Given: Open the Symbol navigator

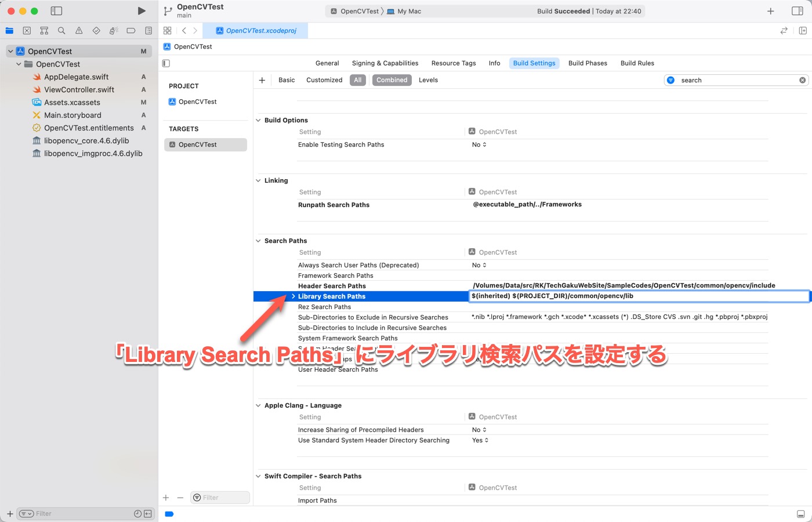Looking at the screenshot, I should click(44, 31).
